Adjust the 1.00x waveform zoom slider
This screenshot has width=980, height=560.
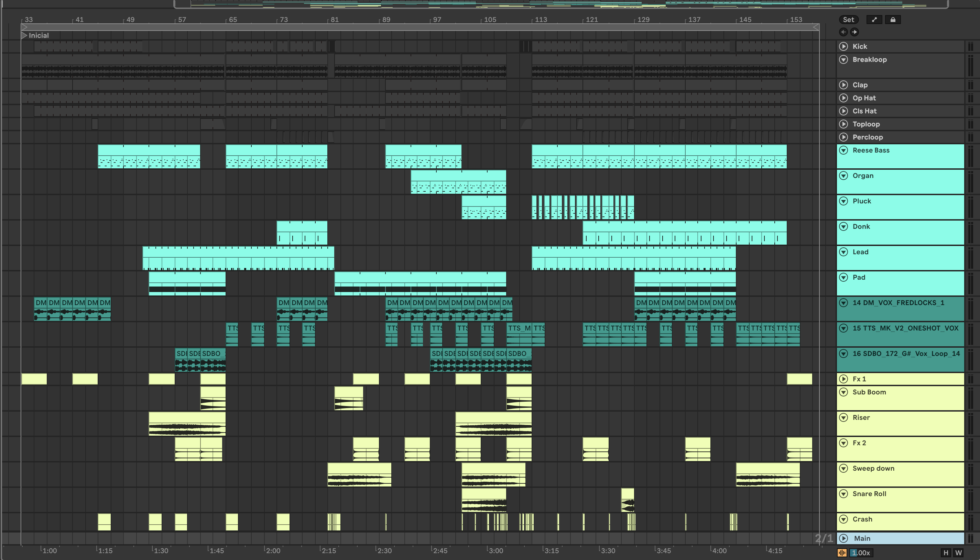coord(861,553)
